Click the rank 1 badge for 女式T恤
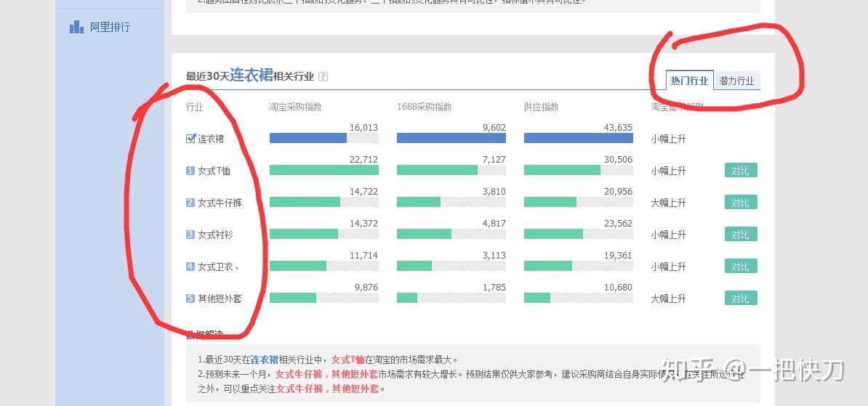 pos(190,171)
